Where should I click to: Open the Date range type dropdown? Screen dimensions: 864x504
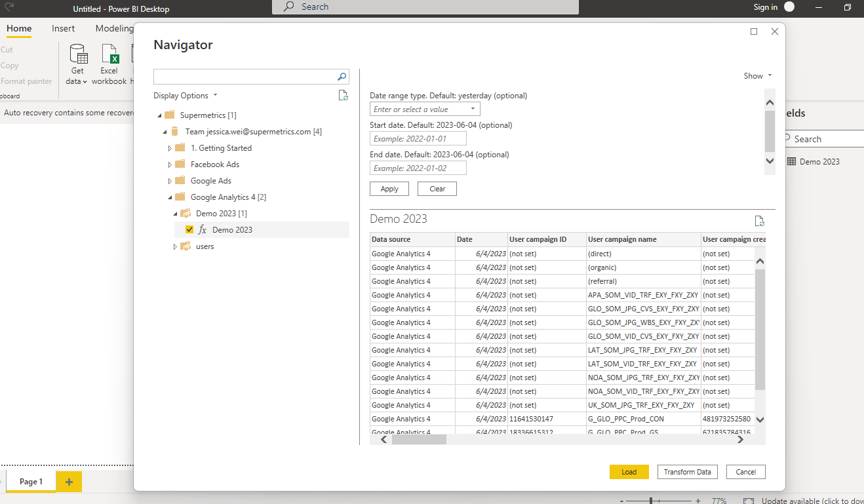click(473, 109)
